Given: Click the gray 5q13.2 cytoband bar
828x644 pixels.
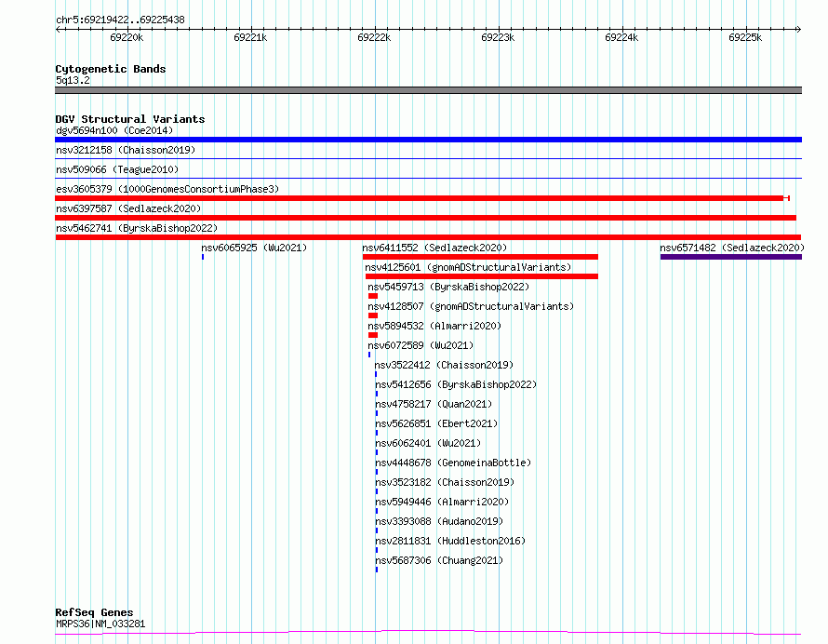Looking at the screenshot, I should coord(428,90).
